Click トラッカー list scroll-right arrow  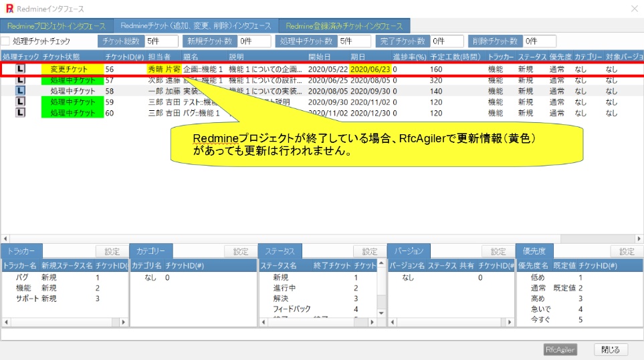pos(123,323)
